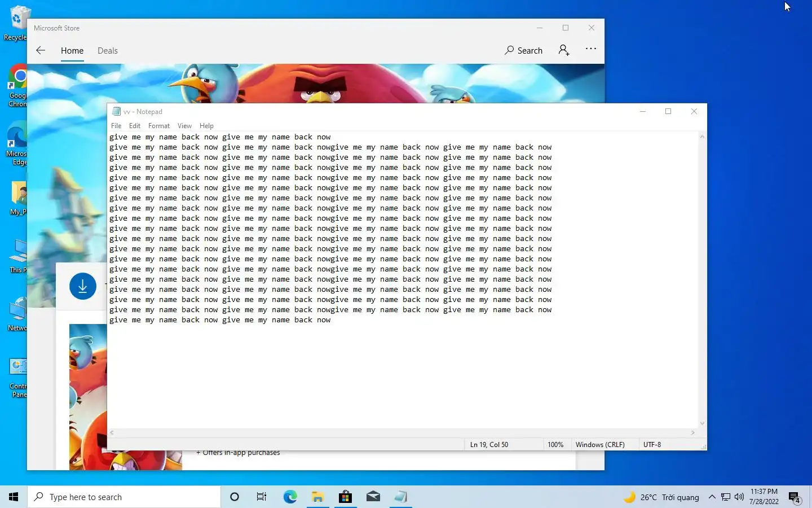812x508 pixels.
Task: Minimize the Microsoft Store window
Action: pyautogui.click(x=540, y=28)
